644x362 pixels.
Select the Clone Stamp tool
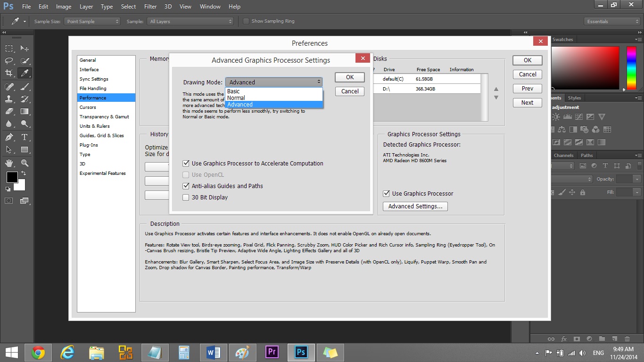coord(9,99)
